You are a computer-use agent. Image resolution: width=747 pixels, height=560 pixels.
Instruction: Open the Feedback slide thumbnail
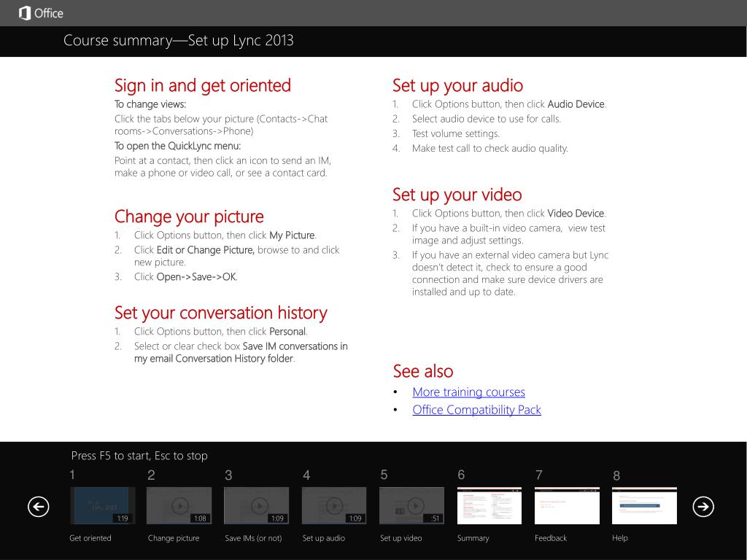[x=567, y=505]
